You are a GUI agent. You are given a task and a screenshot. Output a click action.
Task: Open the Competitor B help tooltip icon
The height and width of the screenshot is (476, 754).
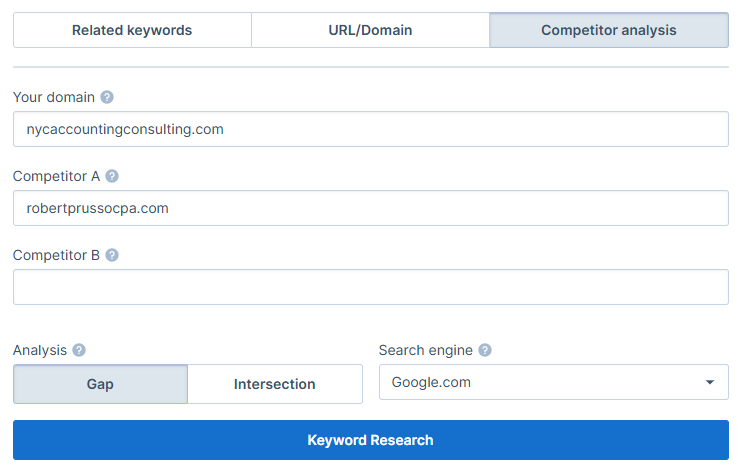click(x=112, y=255)
